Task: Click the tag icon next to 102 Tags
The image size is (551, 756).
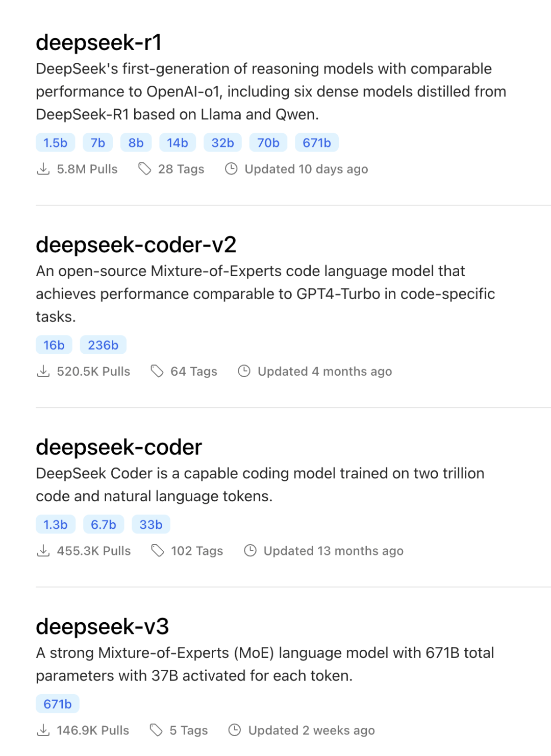Action: [x=158, y=551]
